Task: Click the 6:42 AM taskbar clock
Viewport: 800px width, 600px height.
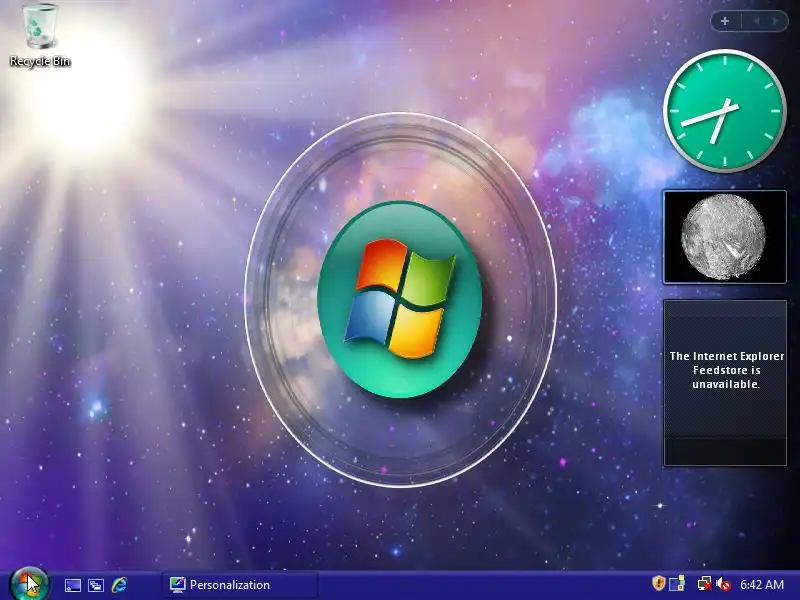Action: tap(762, 585)
